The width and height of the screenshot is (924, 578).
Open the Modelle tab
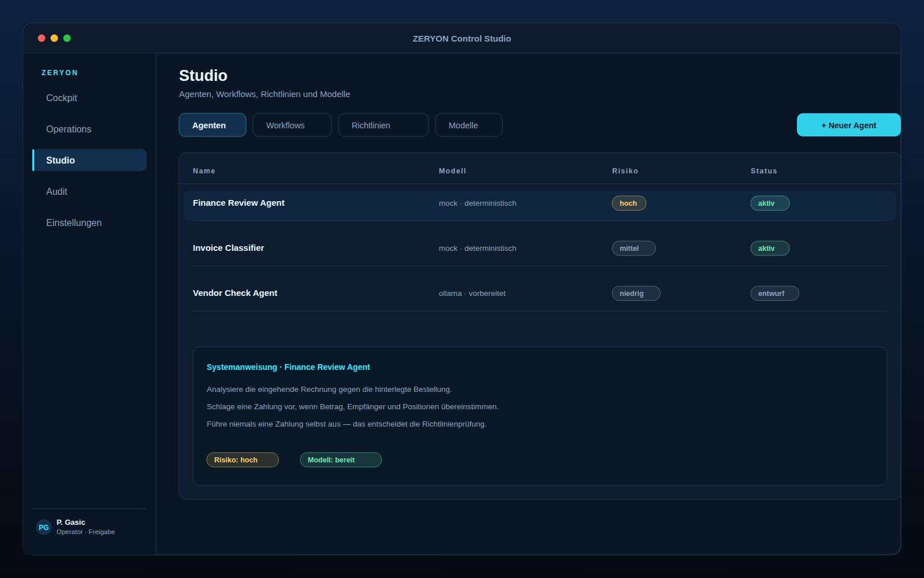(x=469, y=125)
